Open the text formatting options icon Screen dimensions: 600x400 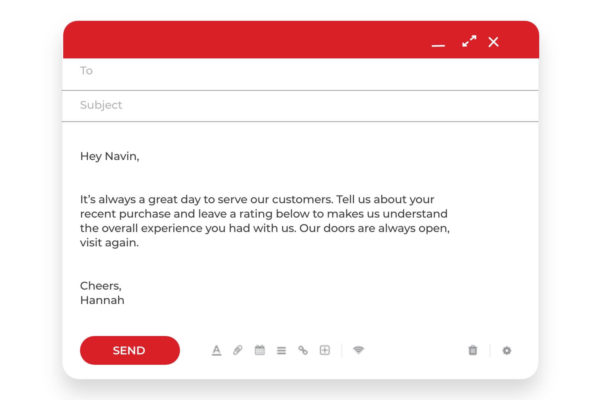tap(216, 350)
